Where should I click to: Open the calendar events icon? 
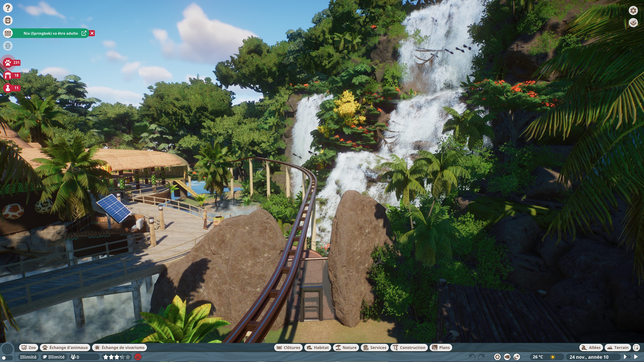8,33
